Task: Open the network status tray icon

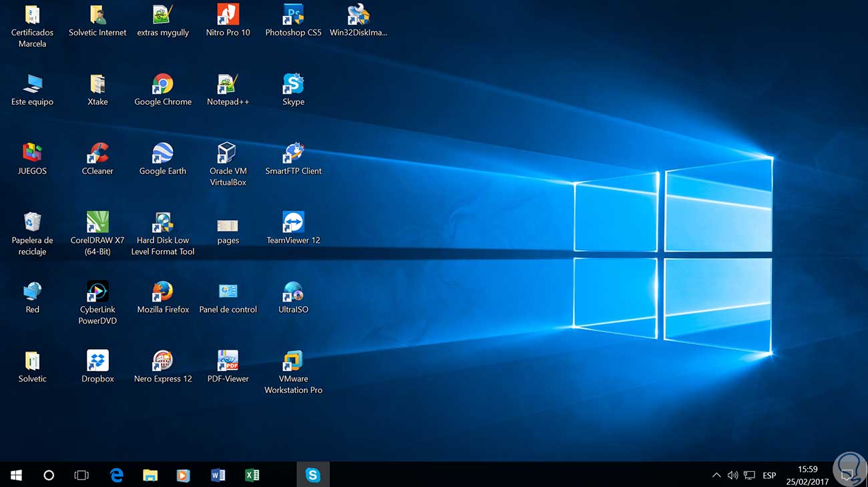Action: click(x=749, y=476)
